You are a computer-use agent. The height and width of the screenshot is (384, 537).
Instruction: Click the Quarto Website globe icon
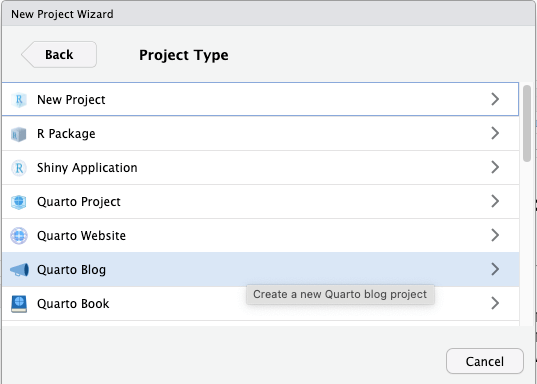pyautogui.click(x=19, y=236)
